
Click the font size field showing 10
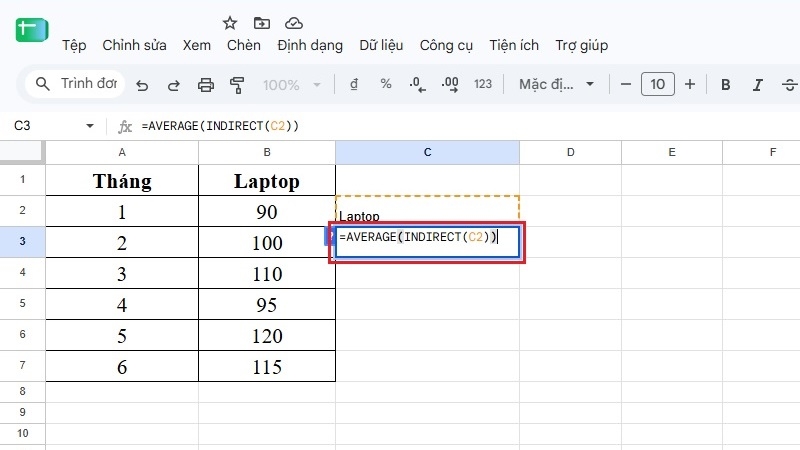pos(658,84)
